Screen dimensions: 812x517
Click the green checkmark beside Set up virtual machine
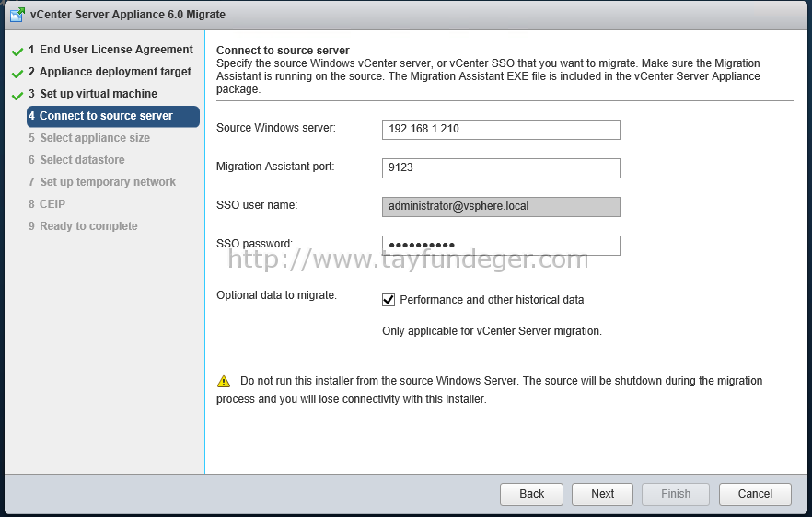coord(17,96)
